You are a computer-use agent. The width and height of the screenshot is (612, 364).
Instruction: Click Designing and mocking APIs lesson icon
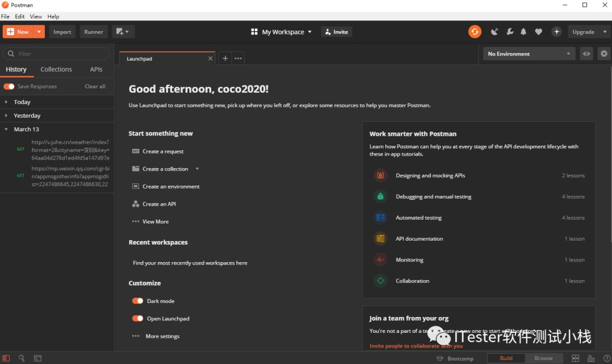[380, 175]
